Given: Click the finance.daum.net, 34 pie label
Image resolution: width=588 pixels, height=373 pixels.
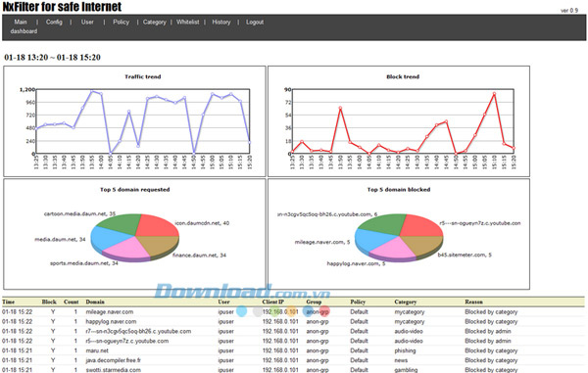Looking at the screenshot, I should point(199,256).
